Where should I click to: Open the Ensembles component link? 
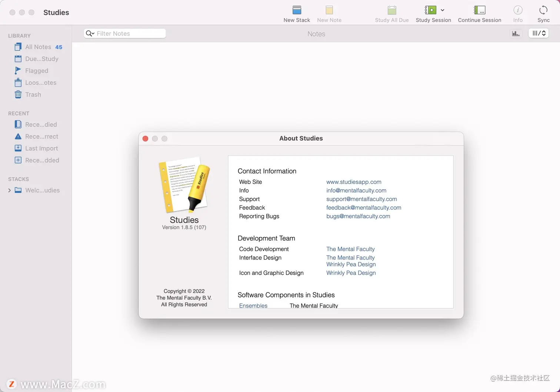[x=253, y=305]
